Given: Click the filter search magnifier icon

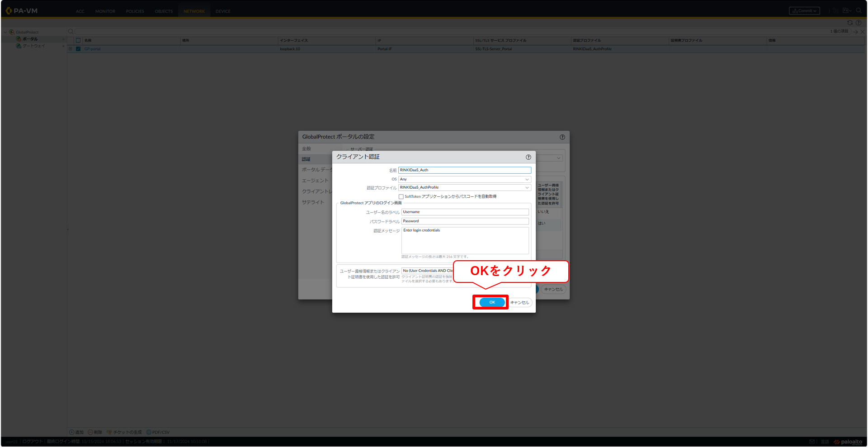Looking at the screenshot, I should click(x=71, y=32).
